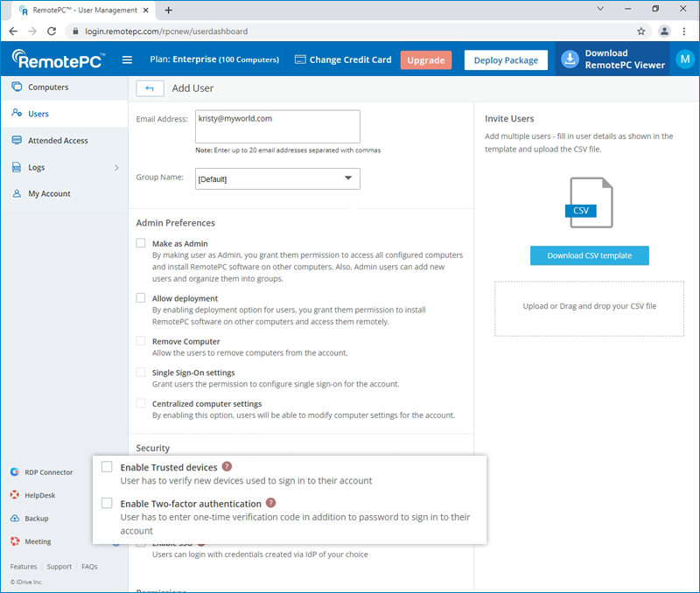Check the Centralized computer settings checkbox

(x=141, y=403)
